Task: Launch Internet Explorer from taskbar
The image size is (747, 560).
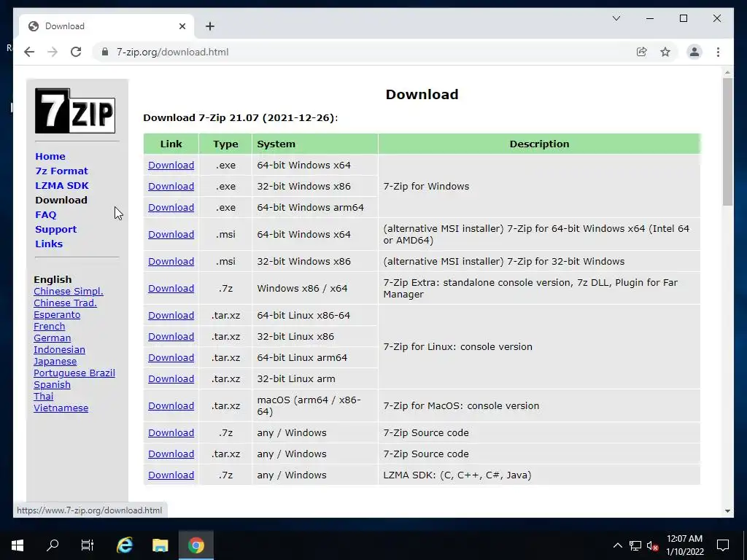Action: 124,545
